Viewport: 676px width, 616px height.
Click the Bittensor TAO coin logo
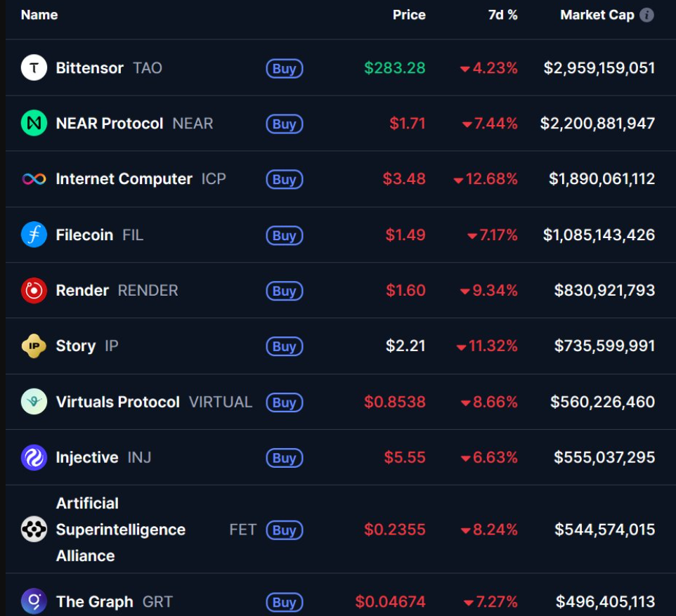34,68
